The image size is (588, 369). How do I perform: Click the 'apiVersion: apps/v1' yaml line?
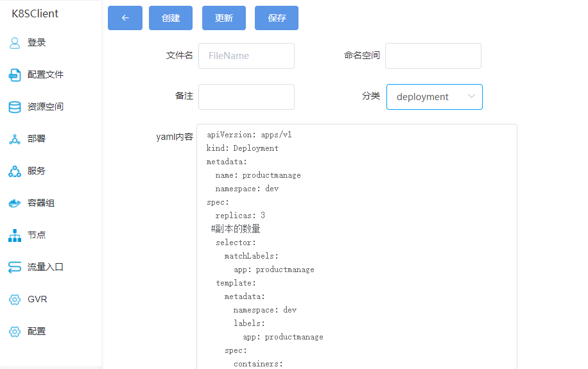pos(249,135)
